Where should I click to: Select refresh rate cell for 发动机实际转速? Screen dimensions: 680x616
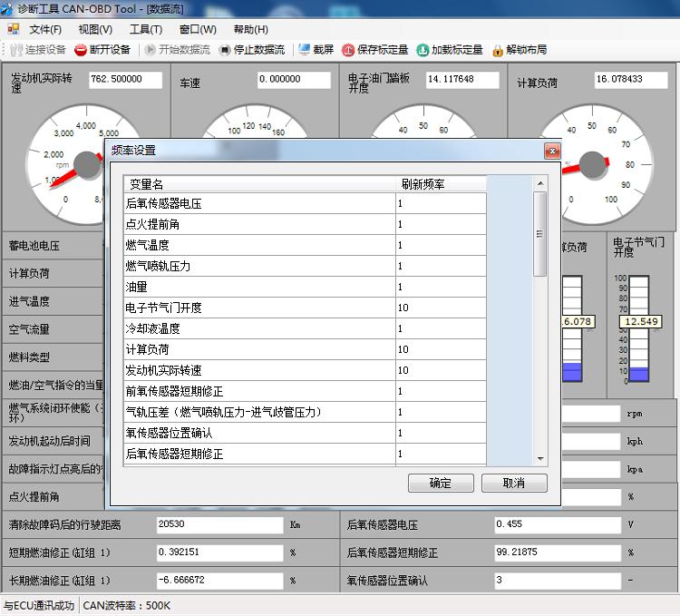pyautogui.click(x=440, y=370)
